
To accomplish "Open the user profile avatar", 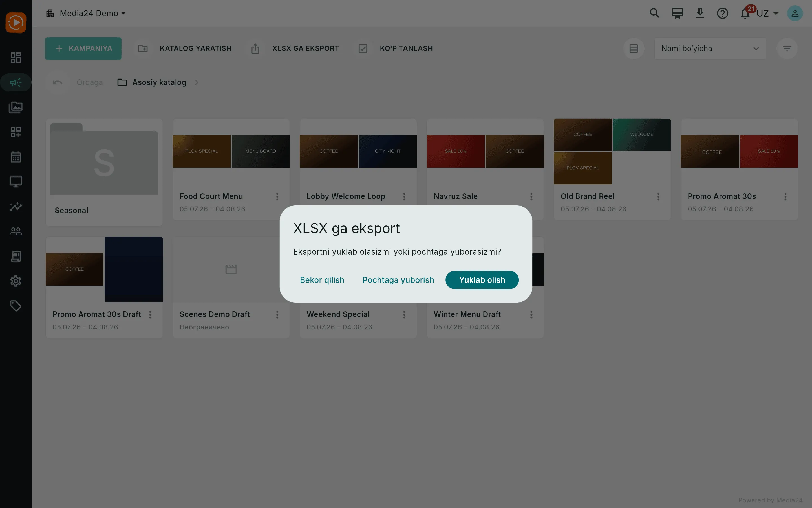I will point(795,13).
